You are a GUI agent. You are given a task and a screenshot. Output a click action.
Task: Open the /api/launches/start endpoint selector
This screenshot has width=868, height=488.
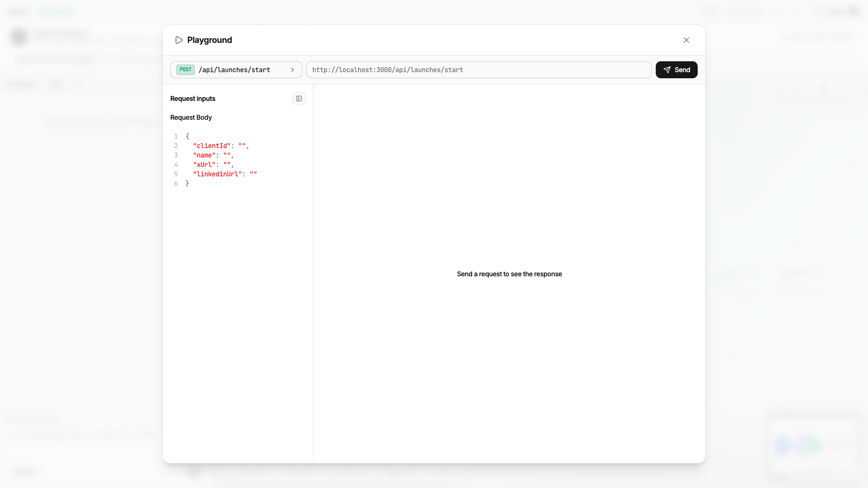(x=236, y=70)
